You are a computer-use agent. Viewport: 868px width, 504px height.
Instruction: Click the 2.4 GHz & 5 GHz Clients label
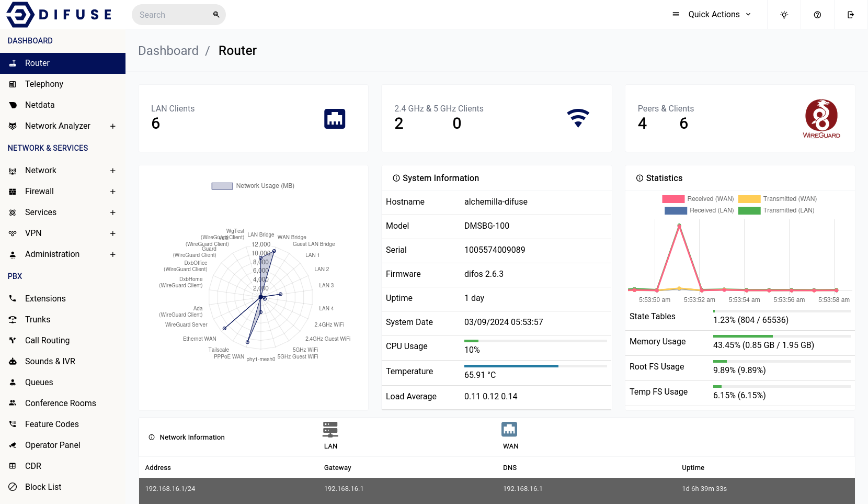coord(439,109)
